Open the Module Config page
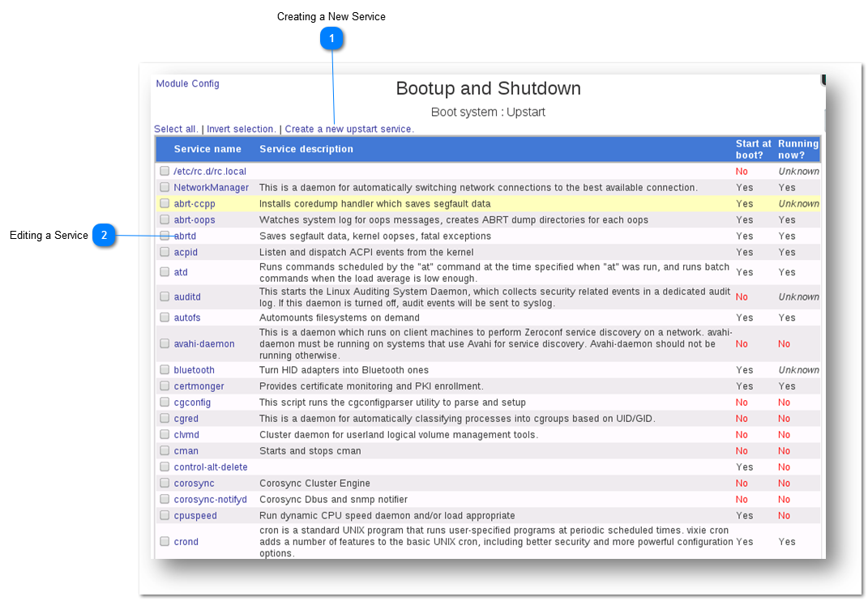 tap(187, 83)
